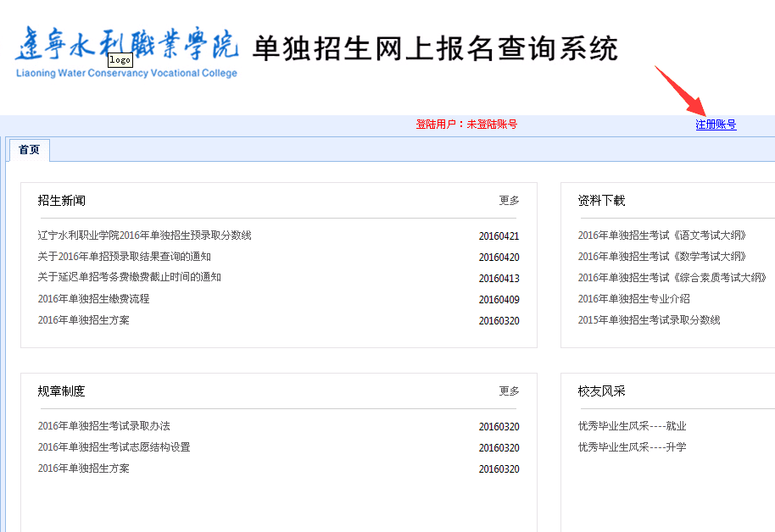
Task: Download 《综合素质考试大纲》 document
Action: (x=672, y=278)
